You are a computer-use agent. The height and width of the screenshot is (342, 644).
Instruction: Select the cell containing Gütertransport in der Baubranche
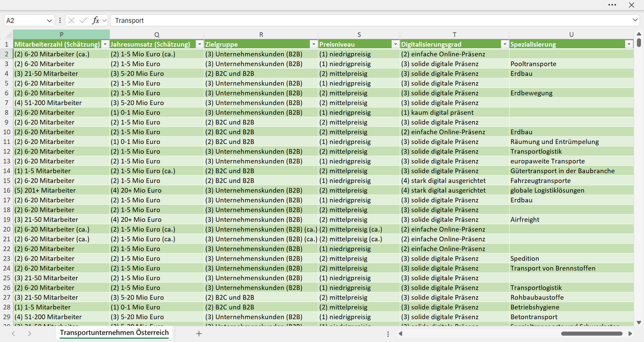point(572,171)
